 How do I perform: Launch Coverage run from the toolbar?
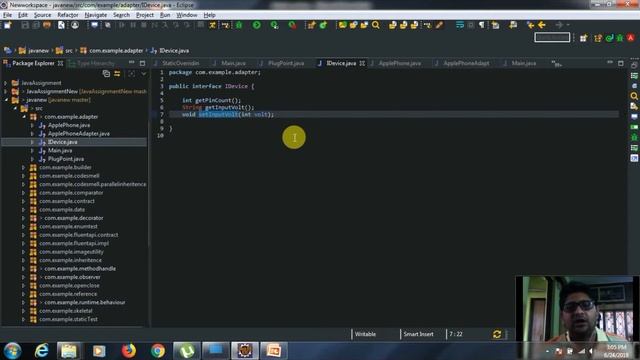tap(274, 25)
